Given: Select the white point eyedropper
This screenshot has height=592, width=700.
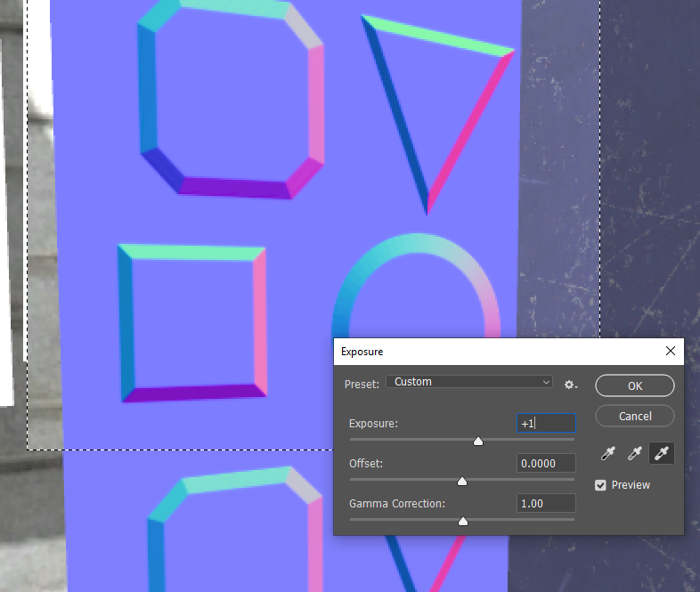Looking at the screenshot, I should 661,454.
